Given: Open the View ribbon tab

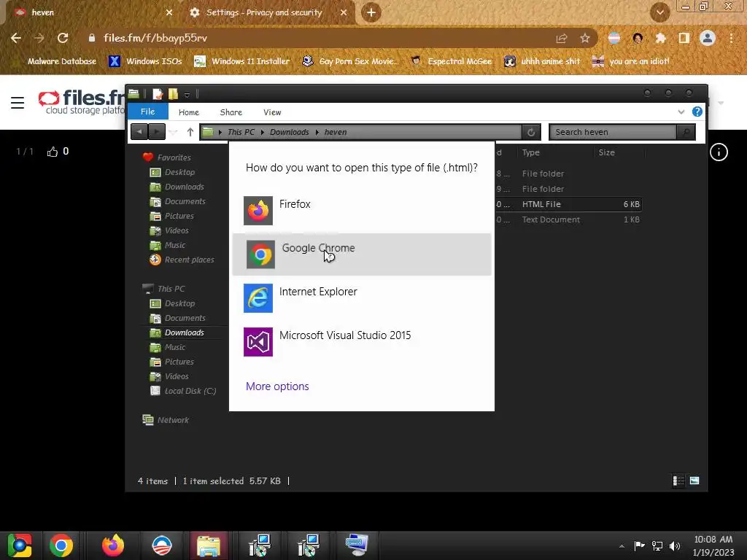Looking at the screenshot, I should click(272, 112).
